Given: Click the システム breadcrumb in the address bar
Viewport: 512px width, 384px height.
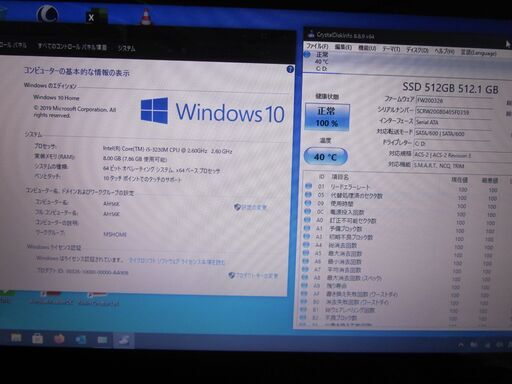Looking at the screenshot, I should (126, 48).
